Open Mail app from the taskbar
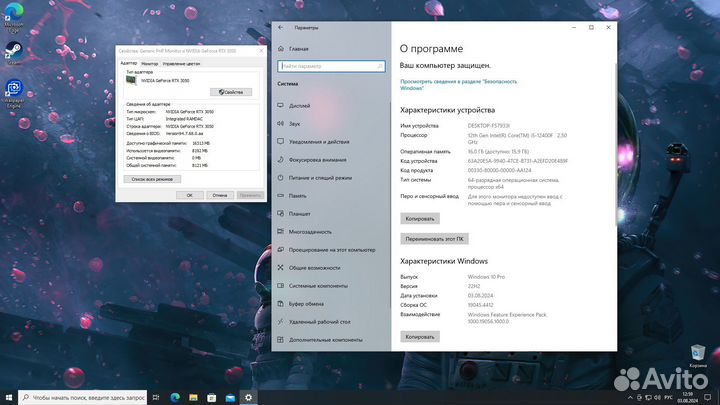This screenshot has width=720, height=405. click(230, 397)
